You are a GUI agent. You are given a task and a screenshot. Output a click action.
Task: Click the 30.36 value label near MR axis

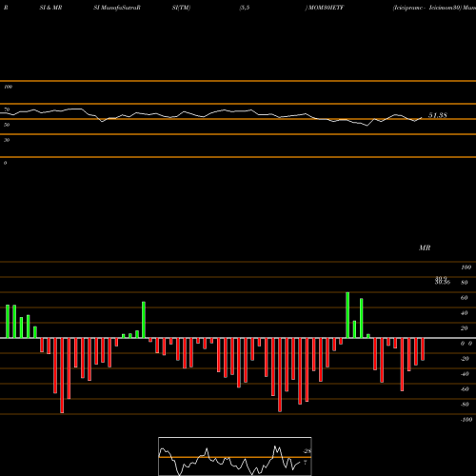point(443,282)
